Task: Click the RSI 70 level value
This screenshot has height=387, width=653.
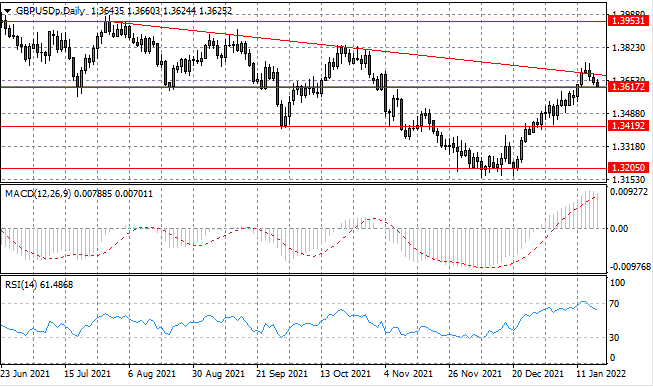Action: (614, 304)
